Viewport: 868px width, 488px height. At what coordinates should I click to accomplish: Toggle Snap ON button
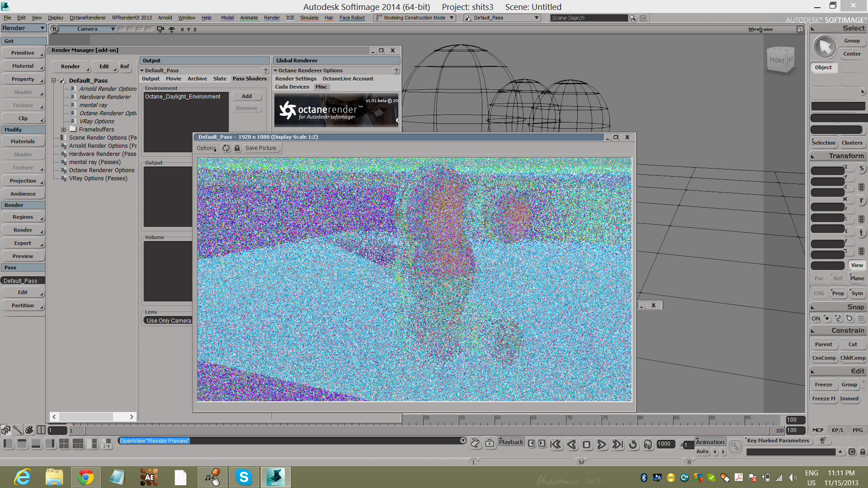[x=815, y=319]
